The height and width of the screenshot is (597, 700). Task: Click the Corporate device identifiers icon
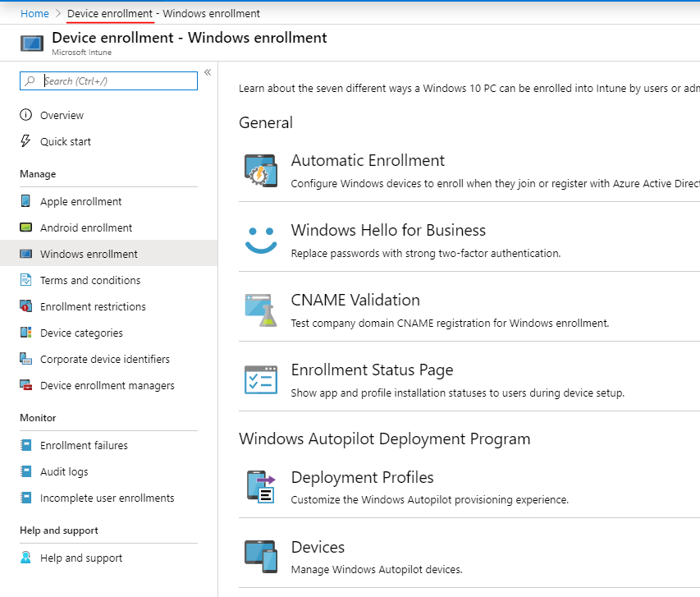click(x=27, y=359)
